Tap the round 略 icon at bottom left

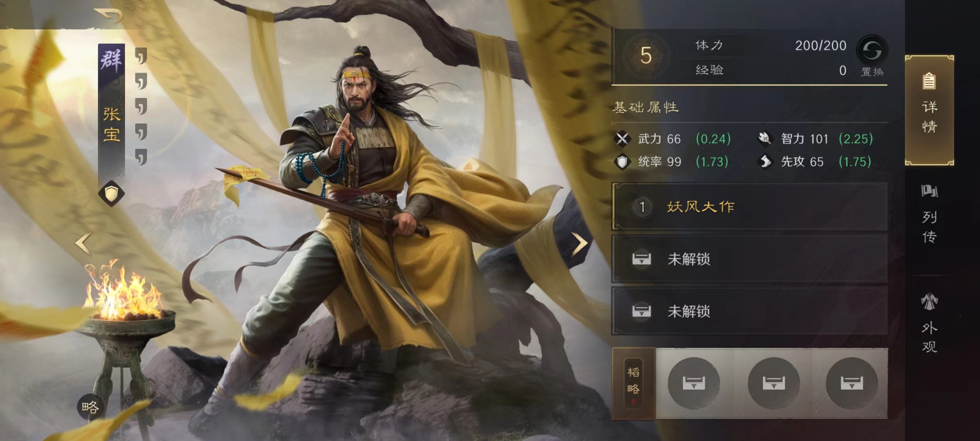[91, 407]
